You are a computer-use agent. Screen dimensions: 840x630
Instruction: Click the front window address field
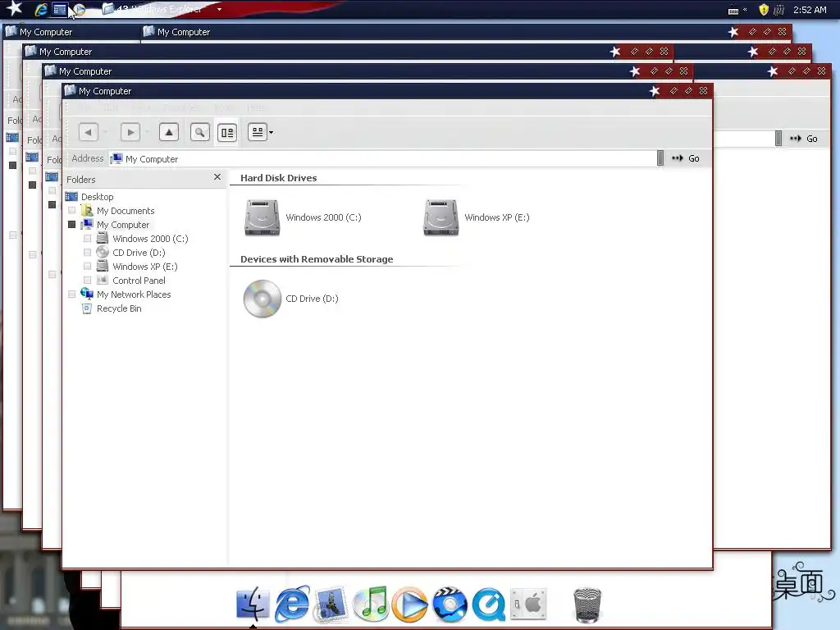click(382, 158)
